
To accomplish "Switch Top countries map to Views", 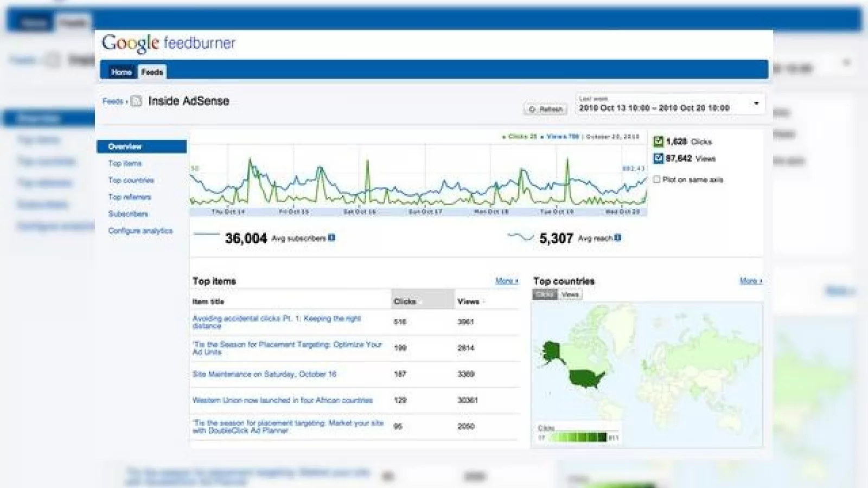I will click(x=570, y=294).
